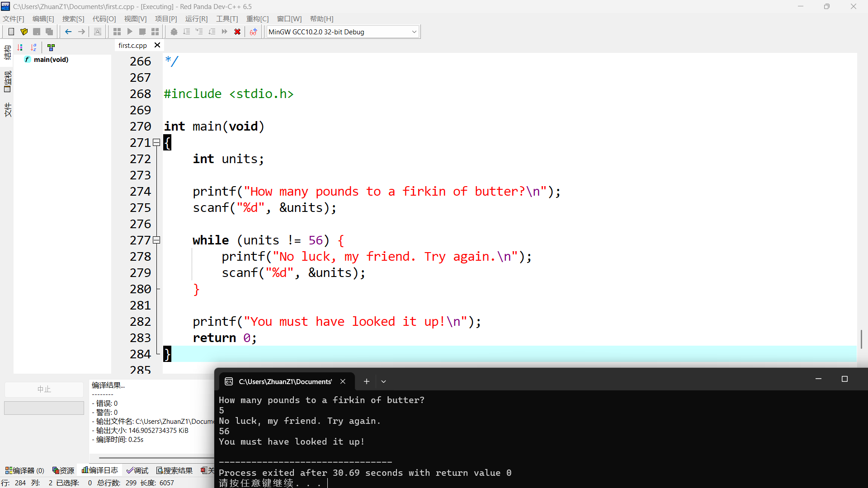
Task: Click the red X stop execution icon
Action: click(x=237, y=32)
